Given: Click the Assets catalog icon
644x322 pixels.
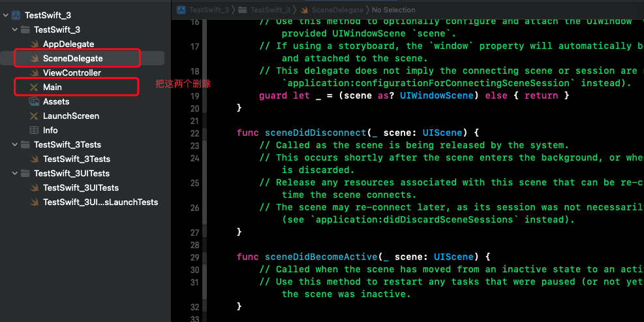Looking at the screenshot, I should coord(34,102).
